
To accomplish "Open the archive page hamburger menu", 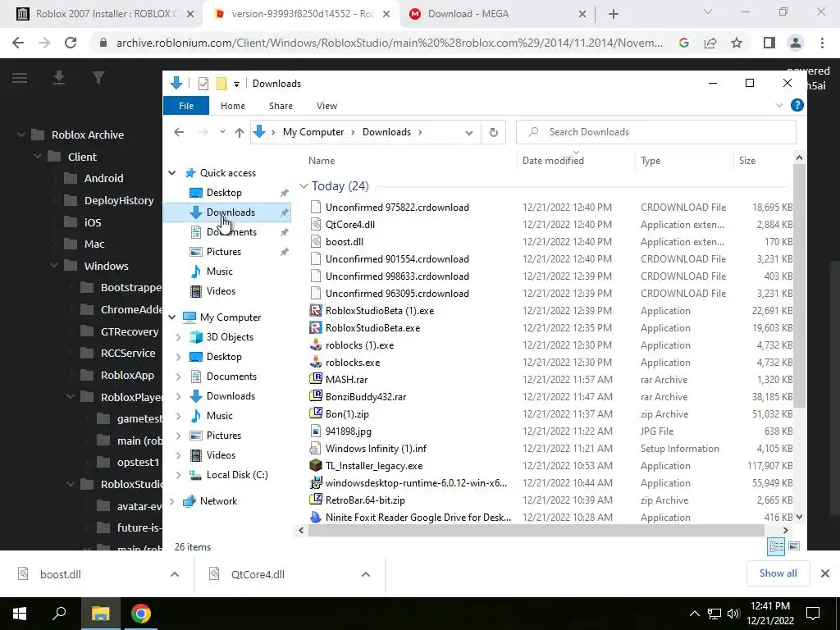I will 20,78.
